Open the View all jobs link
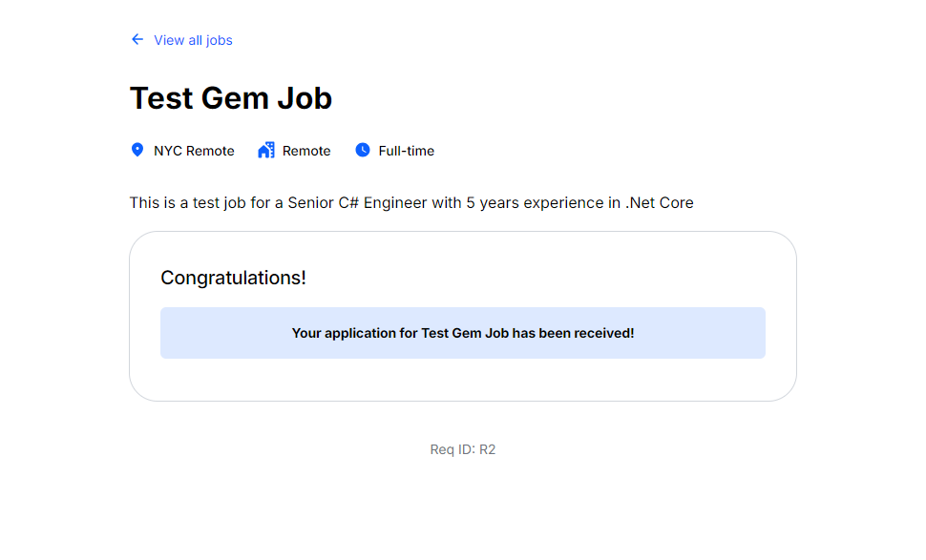This screenshot has height=560, width=926. 193,40
